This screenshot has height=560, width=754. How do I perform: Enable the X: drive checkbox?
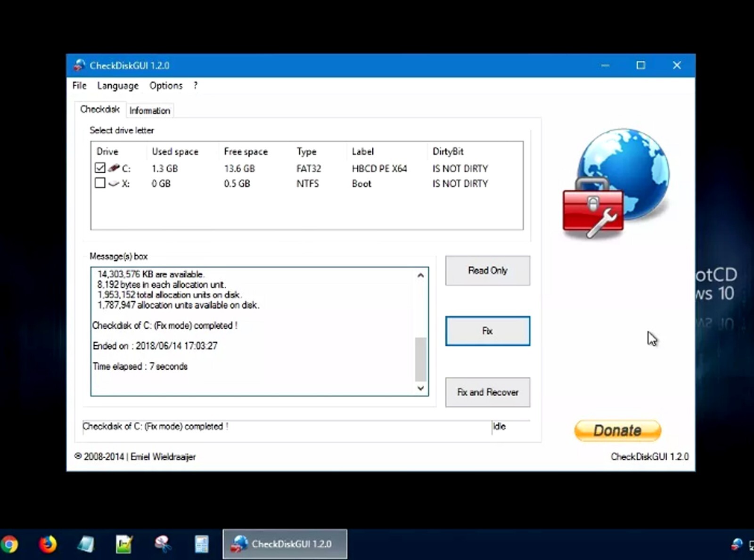pos(100,183)
